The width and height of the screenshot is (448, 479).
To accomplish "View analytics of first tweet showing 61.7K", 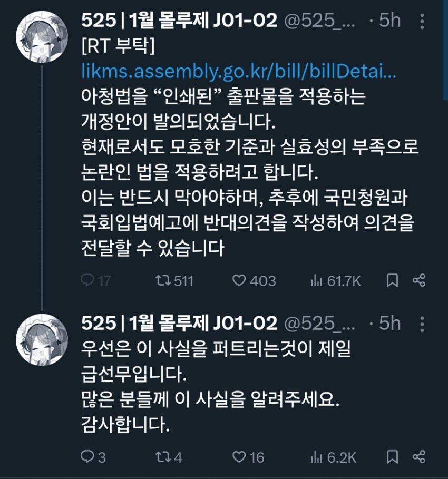I will [x=335, y=281].
